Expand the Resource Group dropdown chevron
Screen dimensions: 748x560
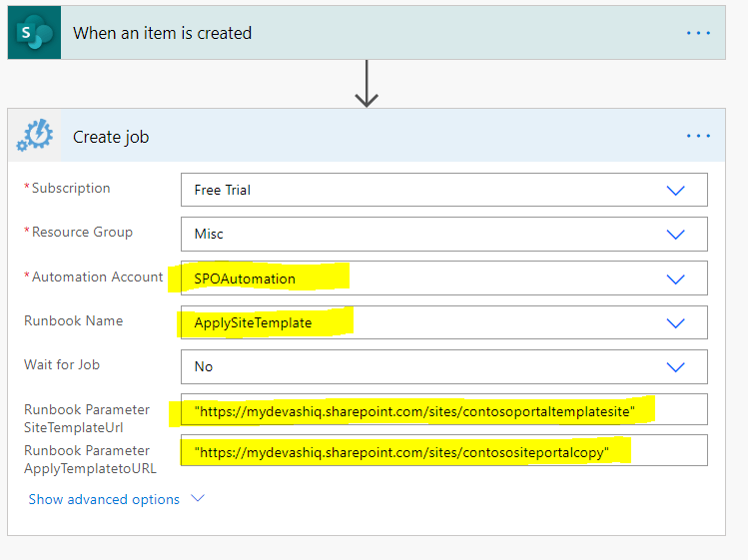(x=676, y=234)
